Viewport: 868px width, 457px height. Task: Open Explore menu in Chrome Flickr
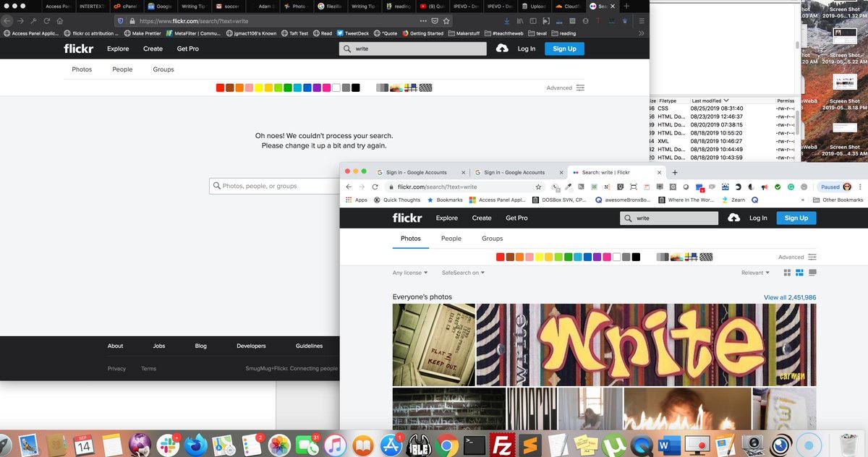coord(447,218)
